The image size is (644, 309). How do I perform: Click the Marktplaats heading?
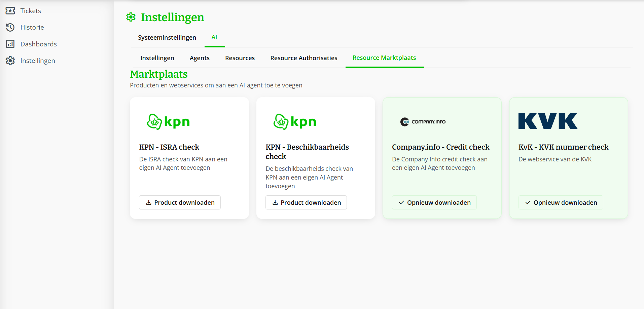point(159,74)
